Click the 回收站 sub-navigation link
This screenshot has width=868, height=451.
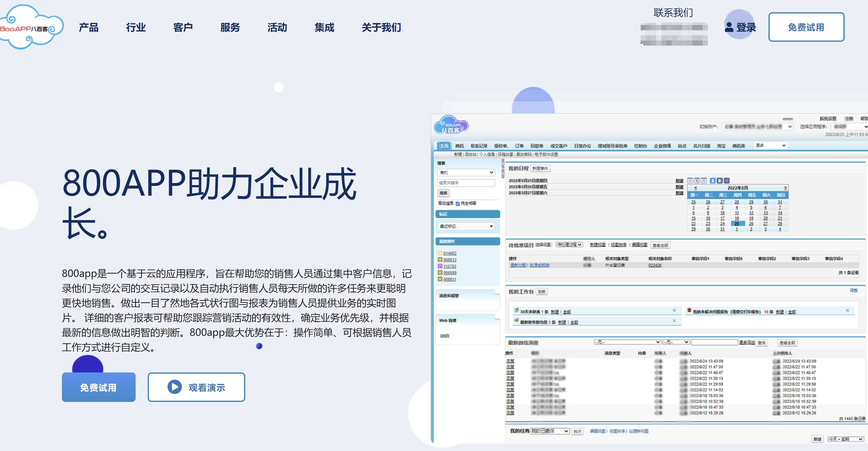click(x=470, y=154)
